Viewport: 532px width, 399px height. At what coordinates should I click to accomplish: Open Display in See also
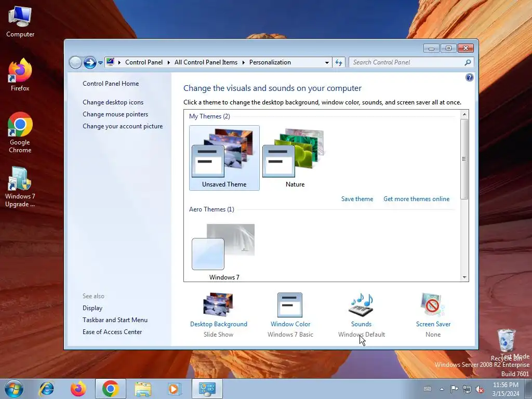coord(92,308)
